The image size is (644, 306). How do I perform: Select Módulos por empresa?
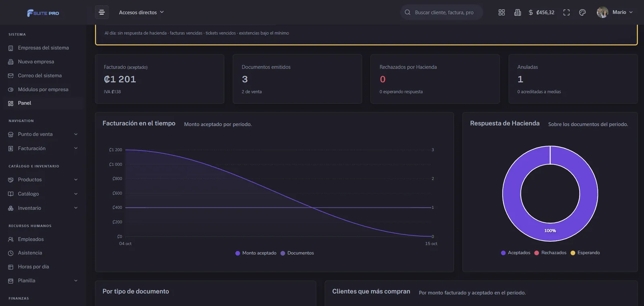pos(43,90)
